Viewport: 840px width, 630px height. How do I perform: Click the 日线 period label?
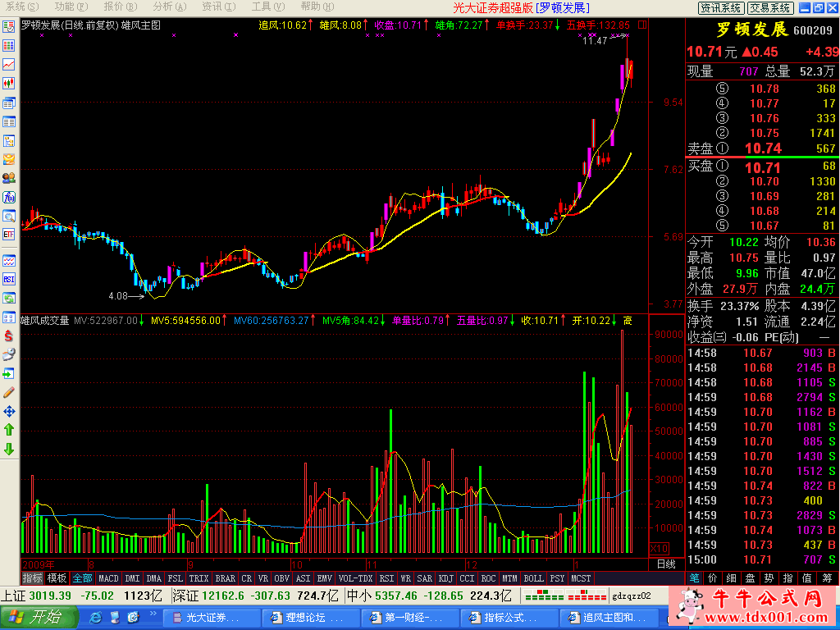coord(666,564)
